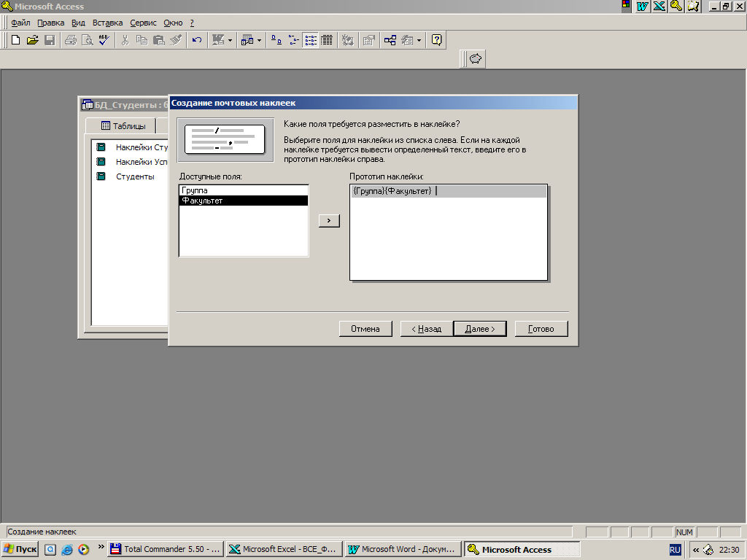The height and width of the screenshot is (560, 747).
Task: Click media player quick launch icon
Action: click(x=83, y=550)
